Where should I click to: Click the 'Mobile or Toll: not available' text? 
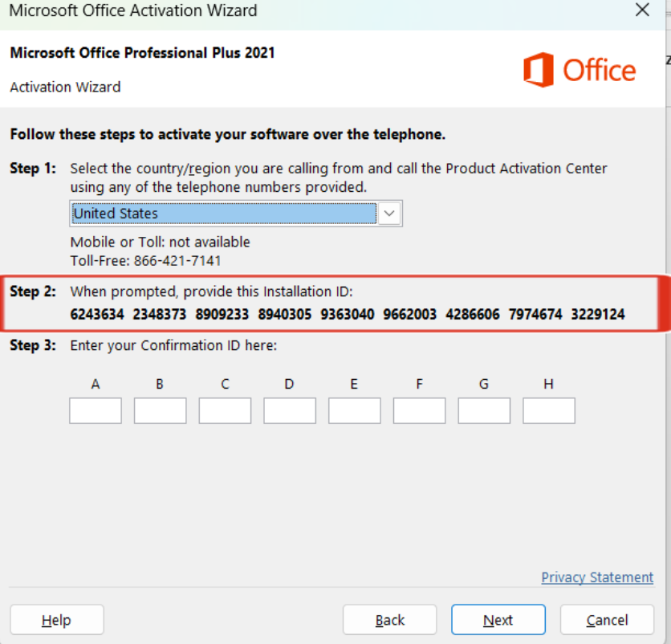click(160, 242)
